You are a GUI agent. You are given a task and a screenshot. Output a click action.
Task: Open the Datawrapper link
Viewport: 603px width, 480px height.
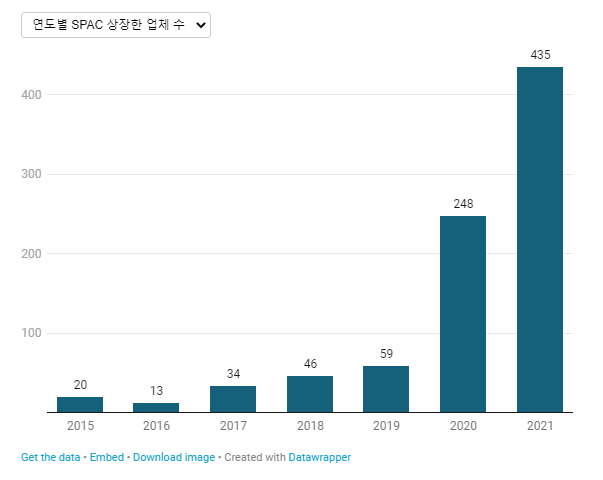[x=320, y=457]
